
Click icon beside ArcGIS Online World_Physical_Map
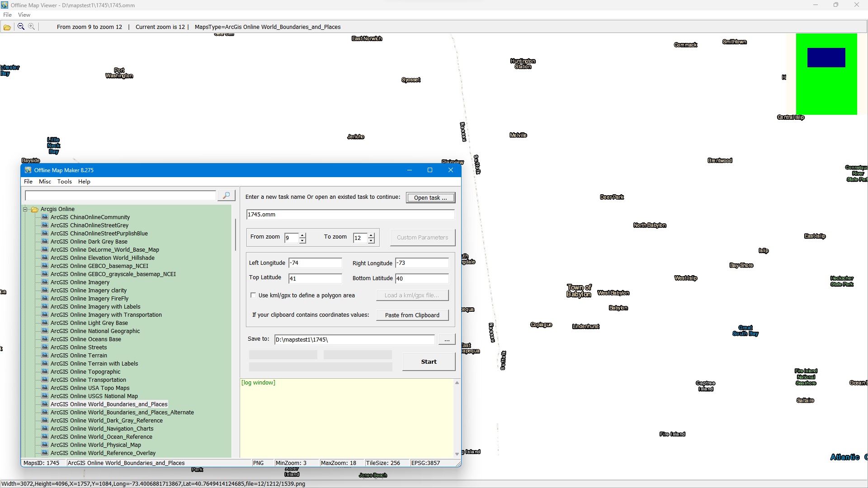click(x=45, y=445)
